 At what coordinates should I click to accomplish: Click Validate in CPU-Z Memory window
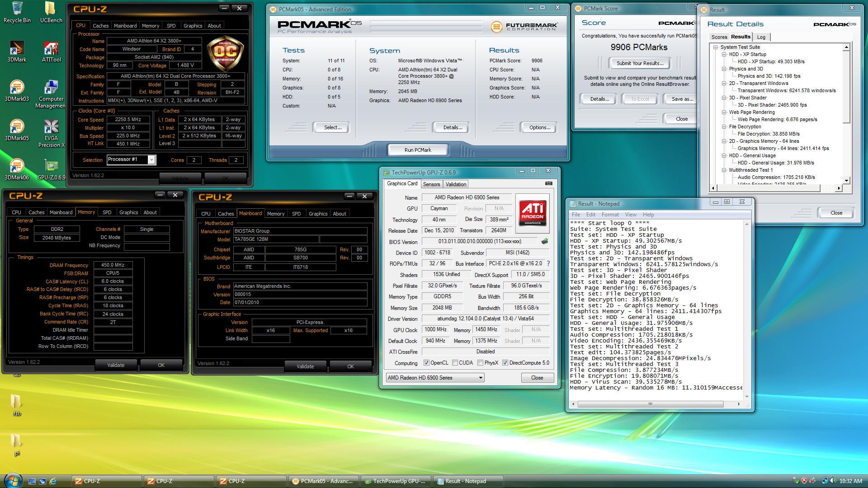(116, 365)
